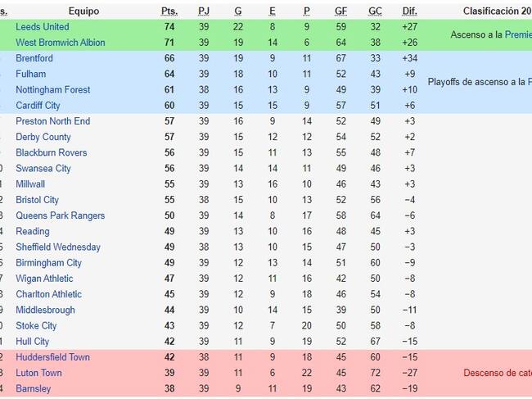Open the Barnsley team link

[x=34, y=388]
